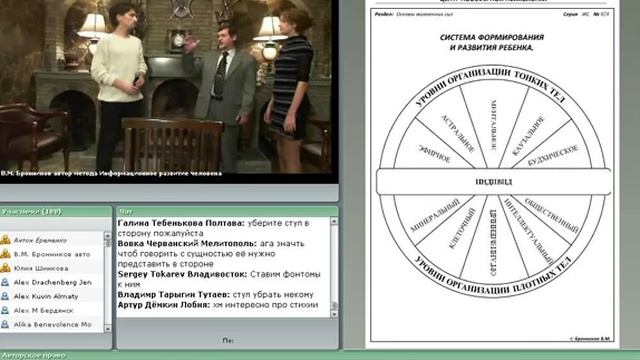Select participant Антон Еременко in list
Screen dimensions: 640x360
point(52,240)
